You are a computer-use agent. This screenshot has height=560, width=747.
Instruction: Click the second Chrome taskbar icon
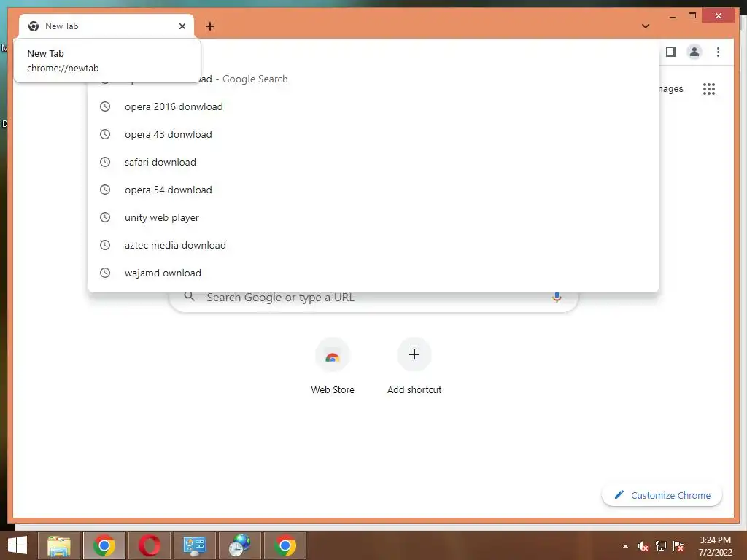[285, 545]
